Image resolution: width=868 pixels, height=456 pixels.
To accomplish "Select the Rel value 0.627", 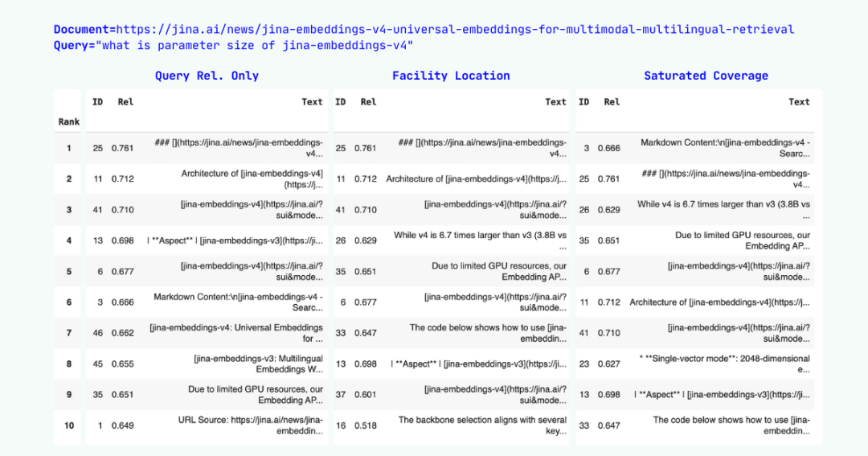I will pyautogui.click(x=608, y=364).
